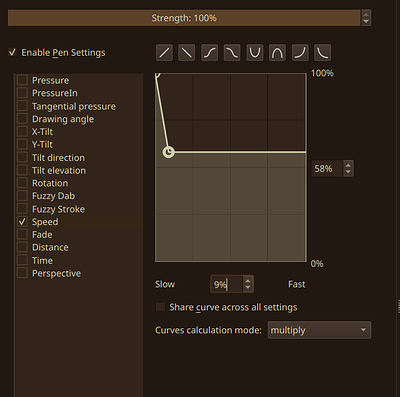Viewport: 400px width, 397px height.
Task: Enable the PressureIn sensor checkbox
Action: tap(22, 93)
